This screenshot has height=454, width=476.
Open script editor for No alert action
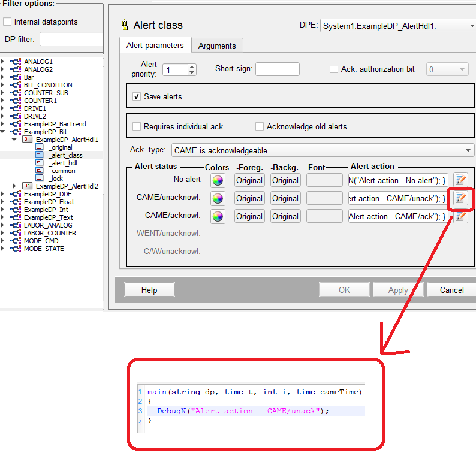click(x=460, y=180)
